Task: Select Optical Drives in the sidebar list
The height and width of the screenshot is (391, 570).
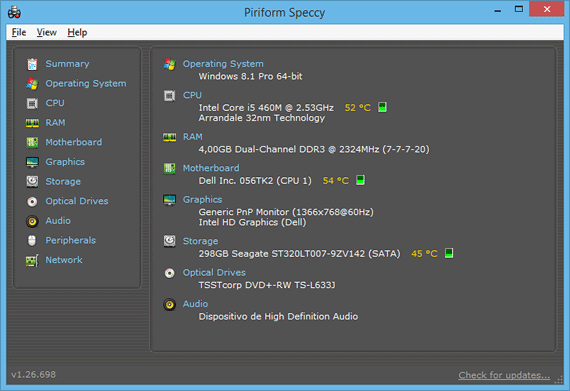Action: coord(77,201)
